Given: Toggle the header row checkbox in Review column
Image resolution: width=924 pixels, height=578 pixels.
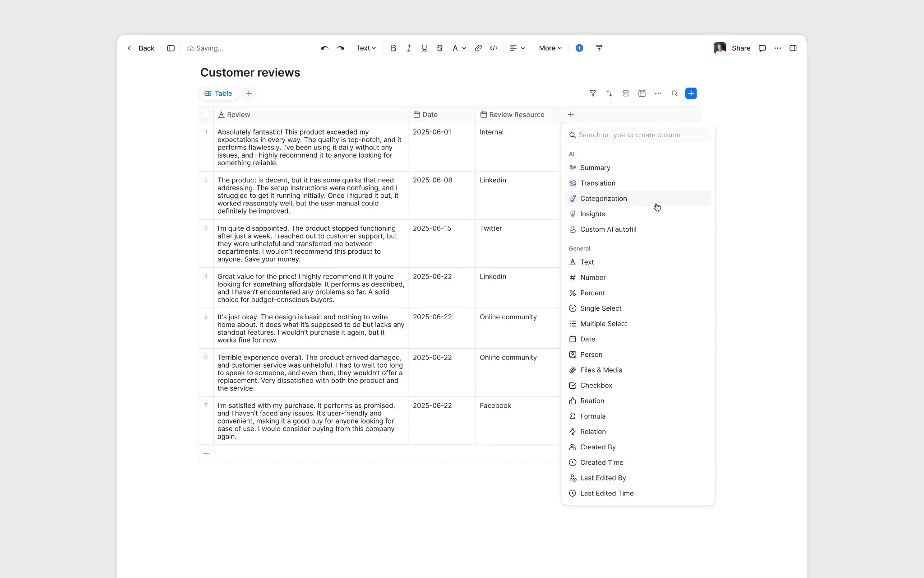Looking at the screenshot, I should [x=206, y=114].
